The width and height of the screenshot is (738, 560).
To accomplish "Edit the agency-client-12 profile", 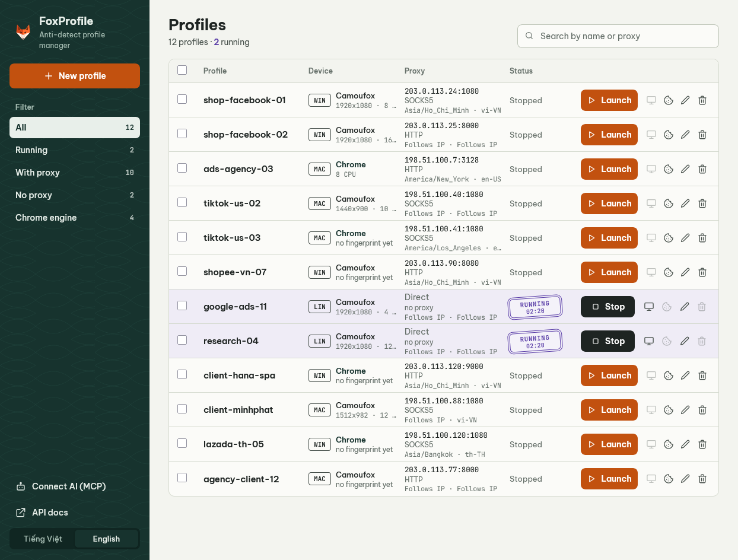I will 685,479.
